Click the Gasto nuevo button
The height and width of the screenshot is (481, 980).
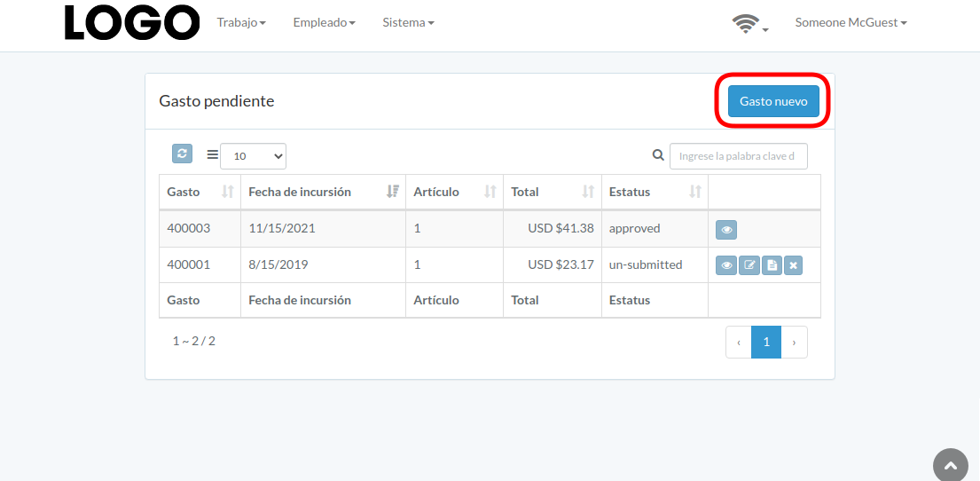[x=773, y=101]
